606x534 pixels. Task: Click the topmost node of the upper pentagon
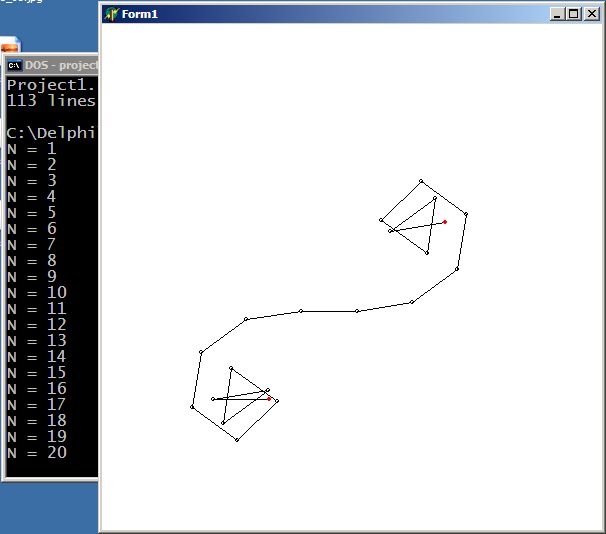(421, 181)
